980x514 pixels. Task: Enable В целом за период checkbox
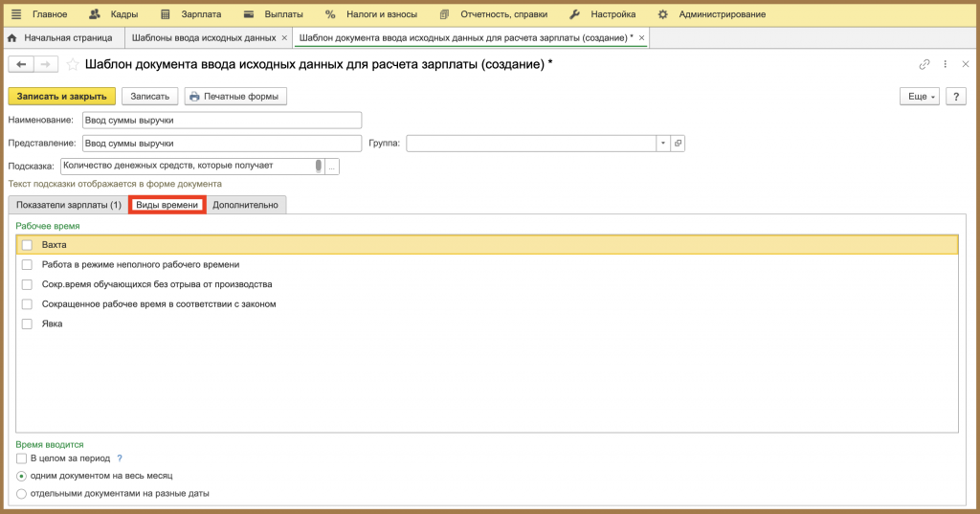(x=21, y=458)
